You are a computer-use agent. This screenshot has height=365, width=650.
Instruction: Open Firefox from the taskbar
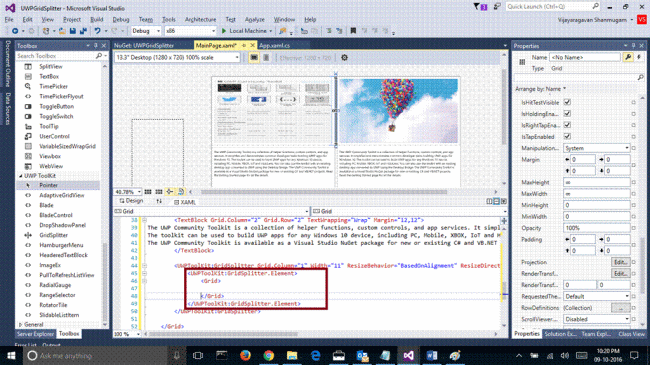pos(245,355)
